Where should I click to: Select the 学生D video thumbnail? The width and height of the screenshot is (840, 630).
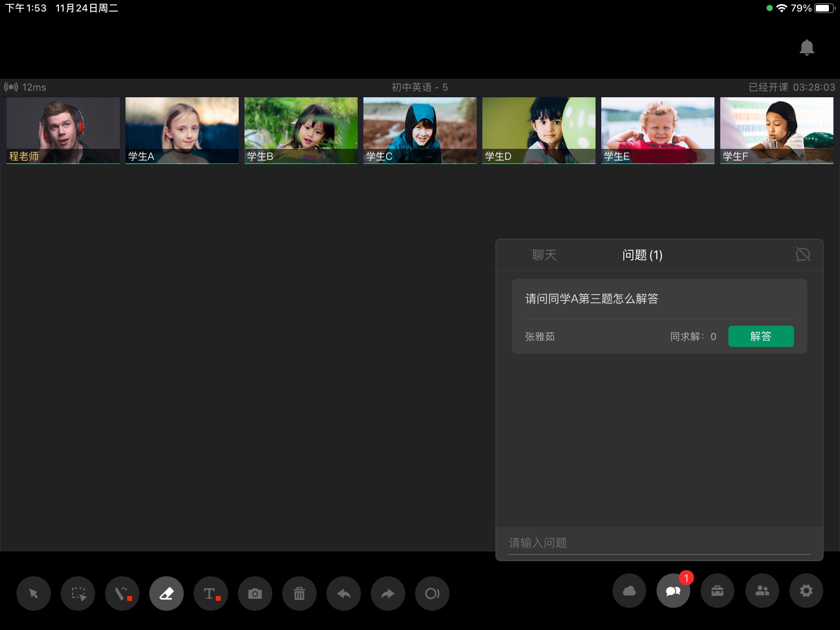coord(539,130)
